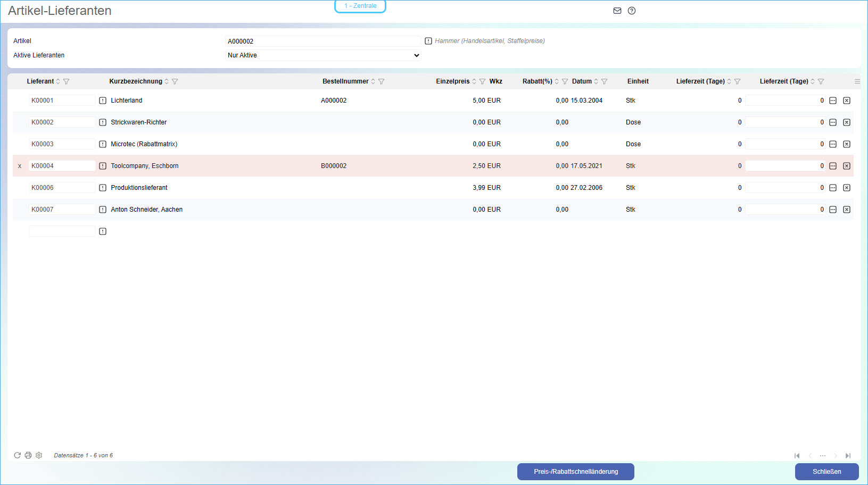Open filter for Kurzbezeichnung column
Screen dimensions: 868x485
tap(175, 81)
